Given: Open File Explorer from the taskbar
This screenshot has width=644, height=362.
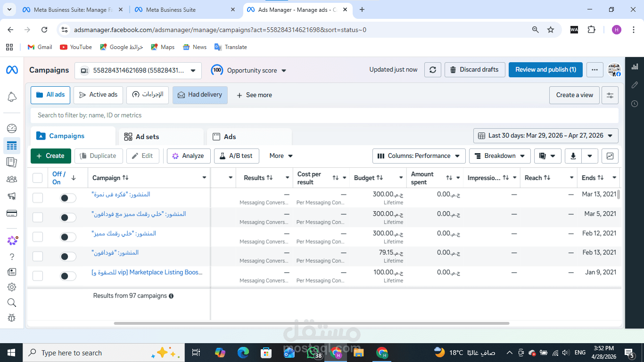Looking at the screenshot, I should click(358, 353).
